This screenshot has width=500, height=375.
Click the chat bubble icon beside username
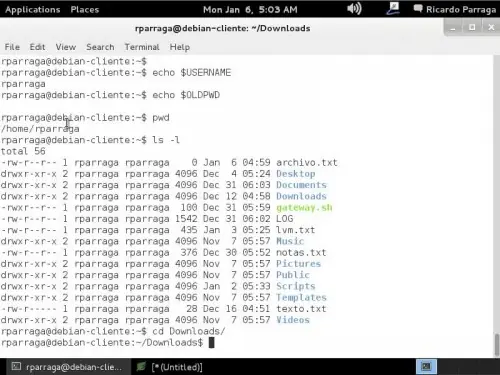418,9
